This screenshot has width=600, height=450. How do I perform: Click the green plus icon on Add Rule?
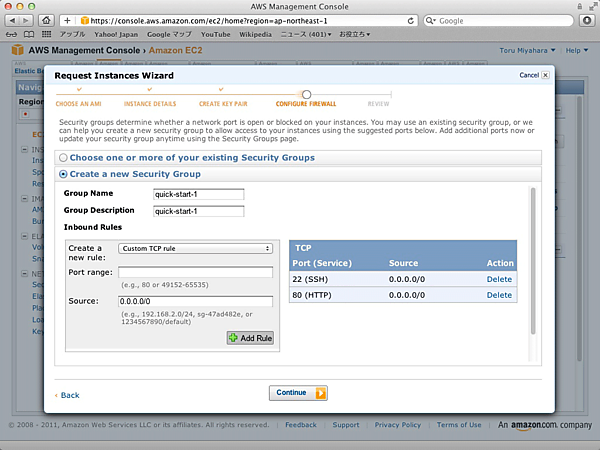pos(233,338)
